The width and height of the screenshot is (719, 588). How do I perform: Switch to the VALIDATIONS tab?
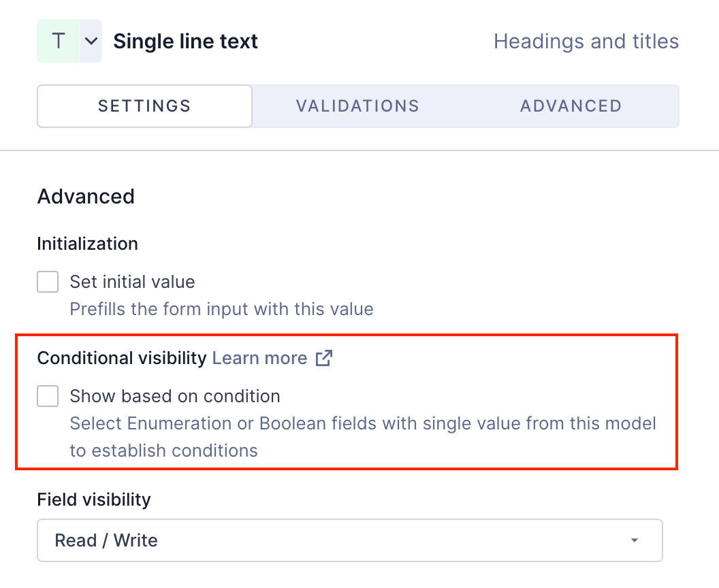point(357,105)
